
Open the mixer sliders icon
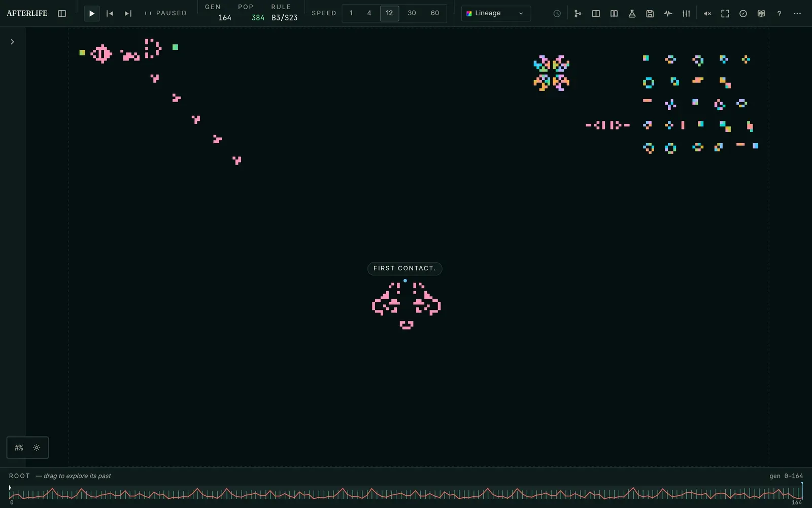686,14
